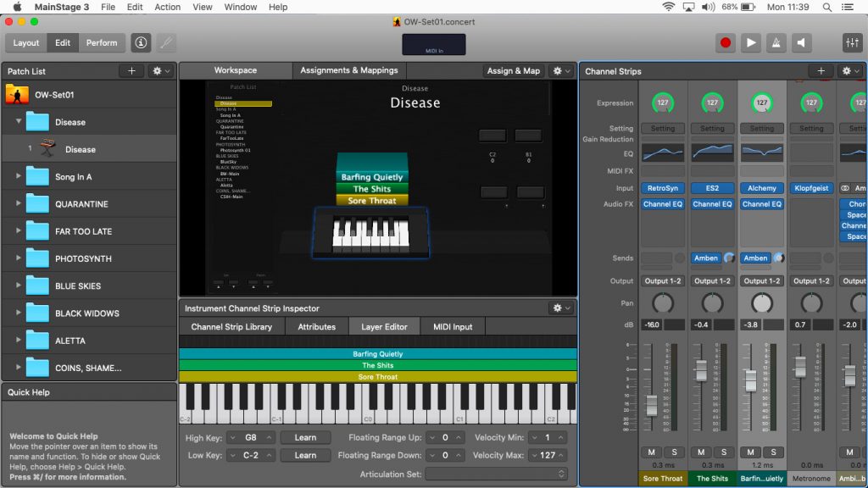Screen dimensions: 868x488
Task: Increase High Key with the up stepper
Action: (269, 438)
